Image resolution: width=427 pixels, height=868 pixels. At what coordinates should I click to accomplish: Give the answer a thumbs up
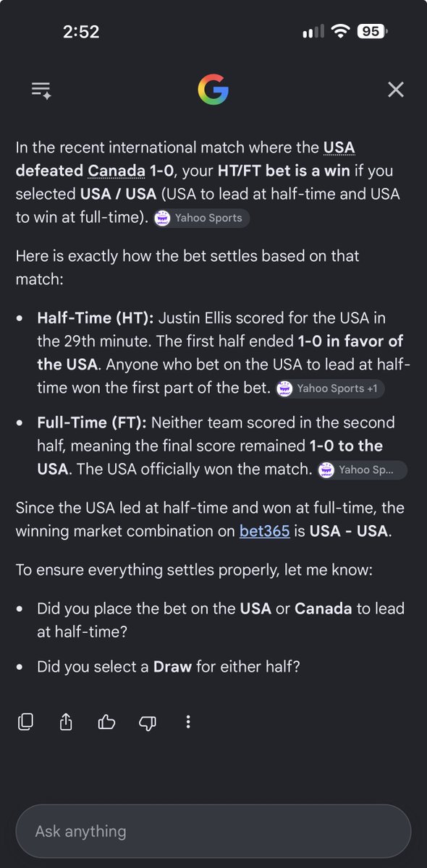[x=106, y=721]
